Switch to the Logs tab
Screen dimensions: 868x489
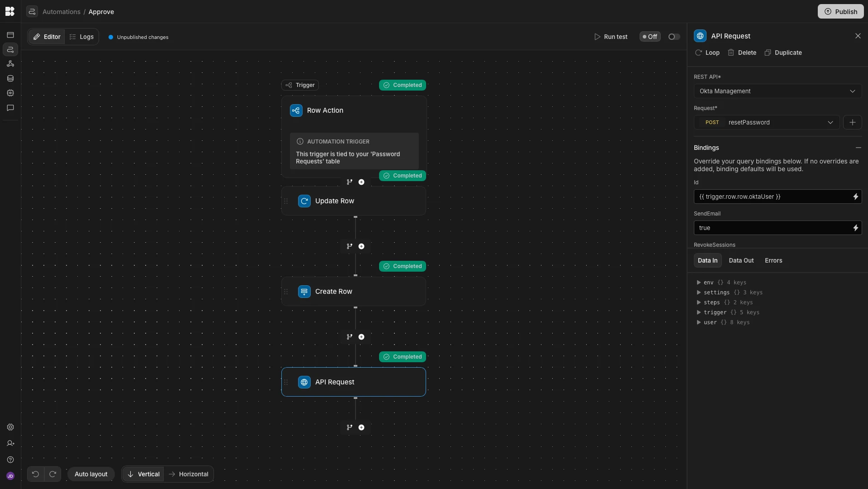point(81,37)
